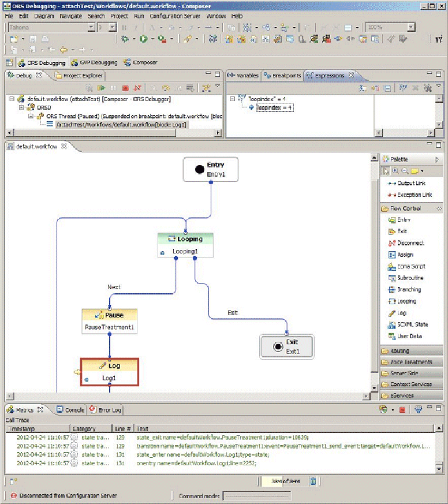Collapse the default.workflow debug tree node
The width and height of the screenshot is (448, 504).
click(12, 99)
